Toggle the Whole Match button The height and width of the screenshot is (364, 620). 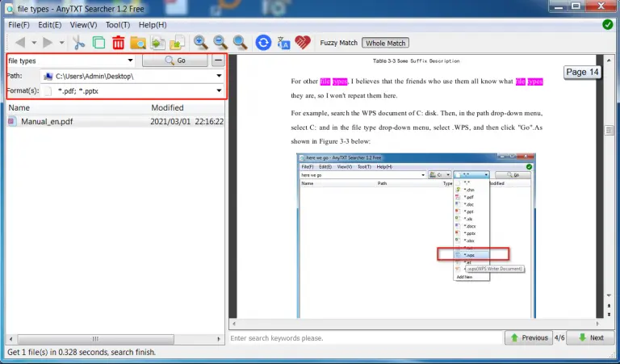click(386, 43)
